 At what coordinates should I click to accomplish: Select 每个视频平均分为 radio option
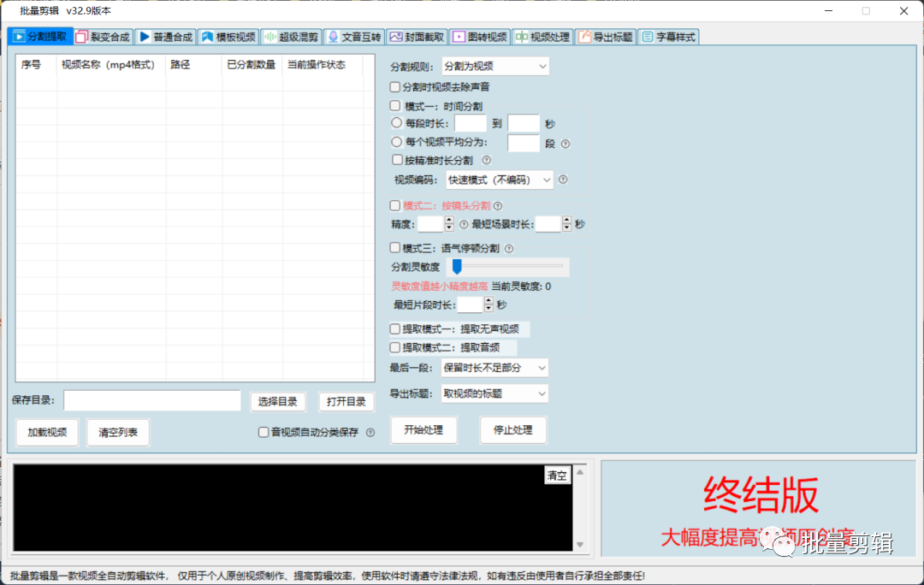coord(397,142)
